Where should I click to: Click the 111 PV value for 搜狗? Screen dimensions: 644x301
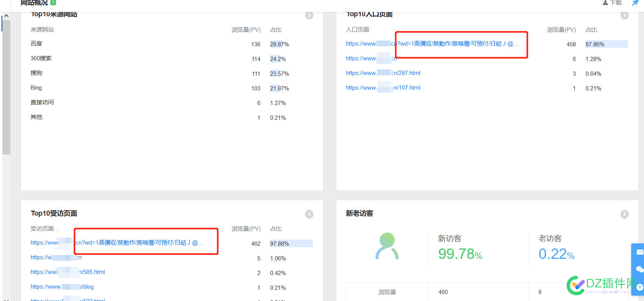256,74
